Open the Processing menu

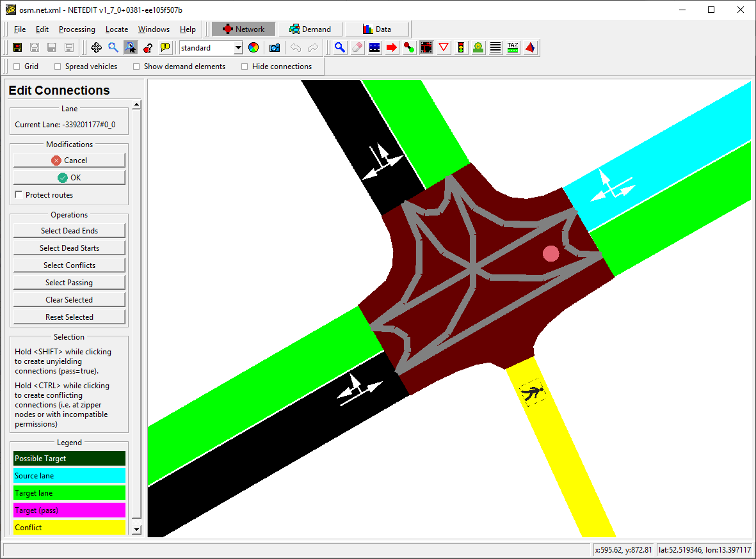point(77,29)
